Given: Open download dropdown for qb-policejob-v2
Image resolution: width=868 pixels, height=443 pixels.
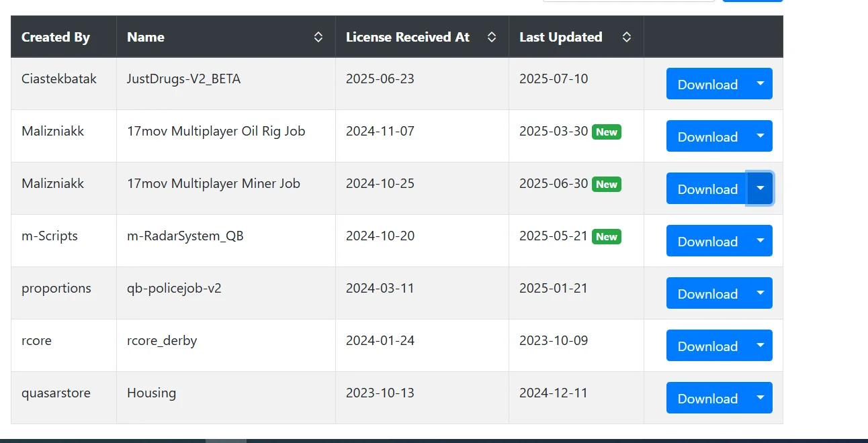Looking at the screenshot, I should [760, 293].
